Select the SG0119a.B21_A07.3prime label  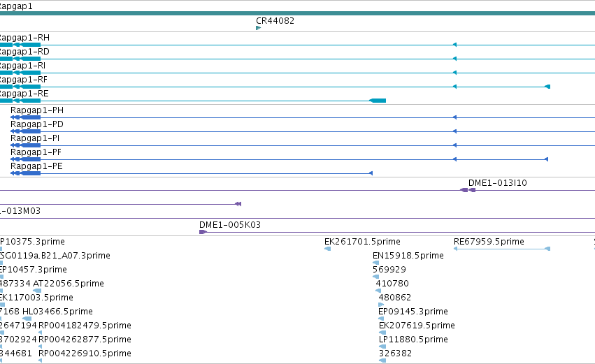coord(55,256)
